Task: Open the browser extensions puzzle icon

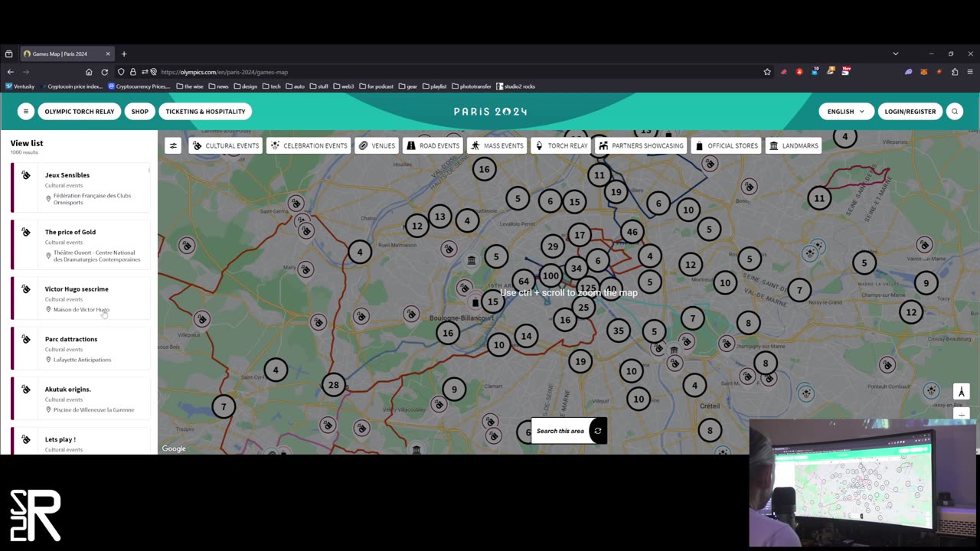Action: [x=955, y=72]
